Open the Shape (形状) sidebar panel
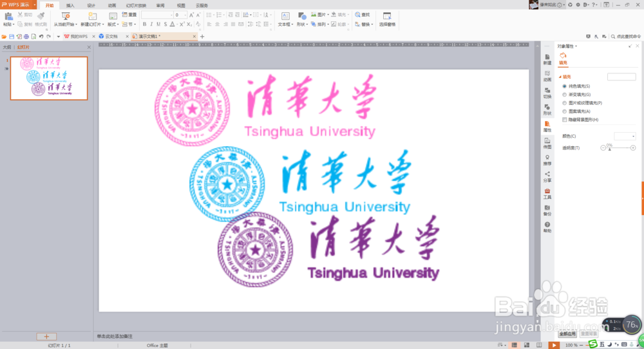Image resolution: width=644 pixels, height=349 pixels. pyautogui.click(x=547, y=110)
